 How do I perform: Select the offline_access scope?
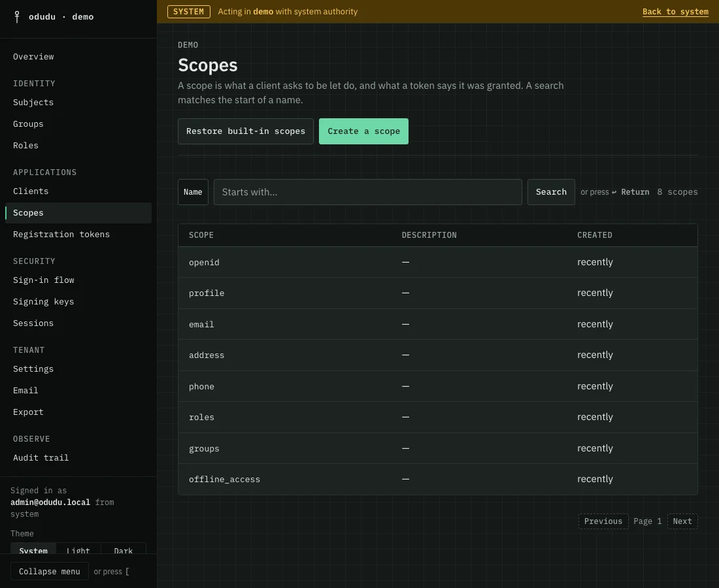(x=438, y=480)
